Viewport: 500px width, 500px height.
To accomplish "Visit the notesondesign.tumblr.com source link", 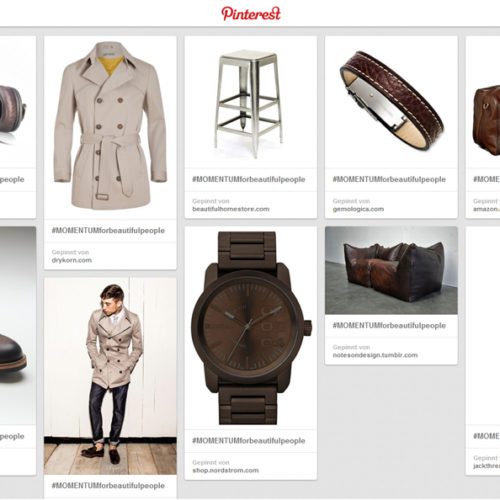I will [x=375, y=355].
